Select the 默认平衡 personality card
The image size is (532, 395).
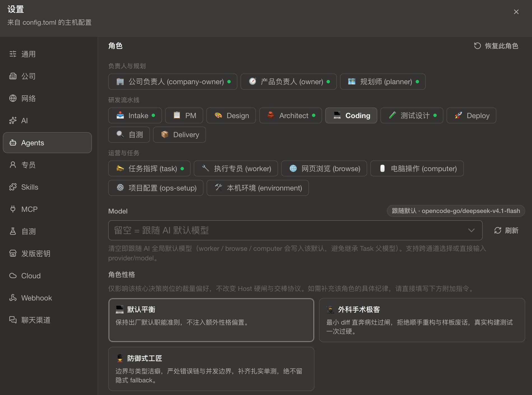point(211,320)
